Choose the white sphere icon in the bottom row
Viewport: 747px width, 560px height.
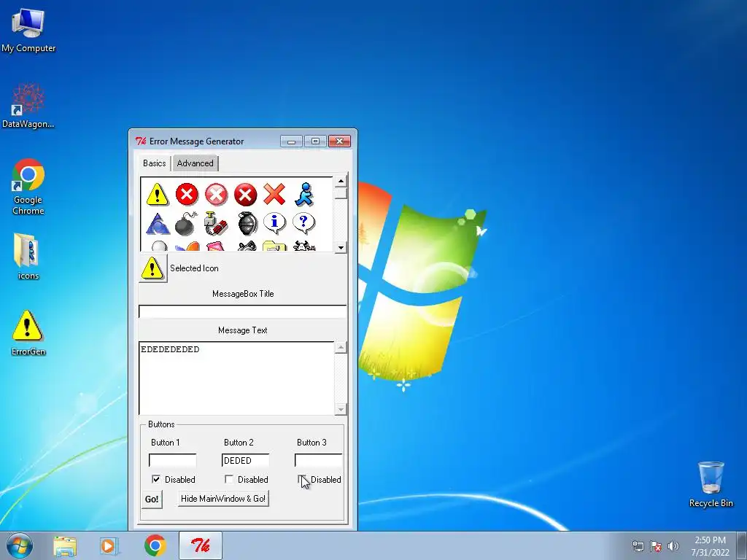[158, 246]
